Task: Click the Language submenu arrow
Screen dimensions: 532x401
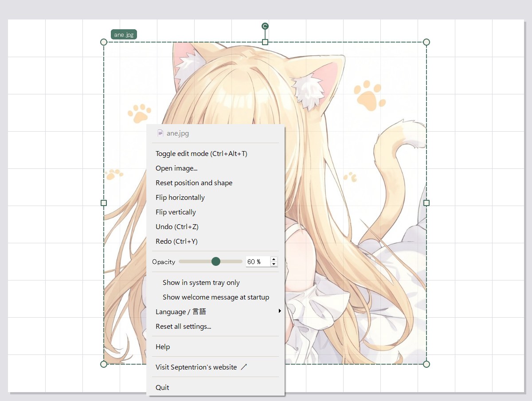Action: click(x=280, y=311)
